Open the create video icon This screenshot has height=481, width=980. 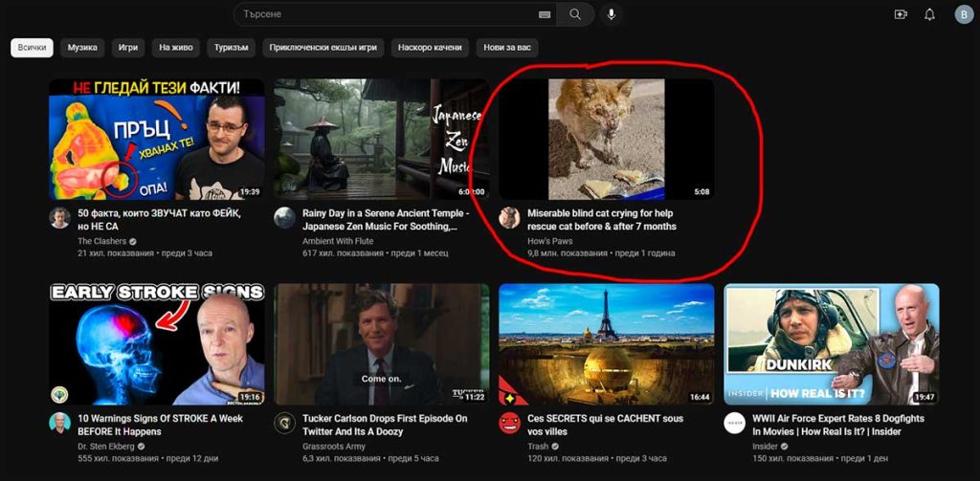pyautogui.click(x=900, y=14)
